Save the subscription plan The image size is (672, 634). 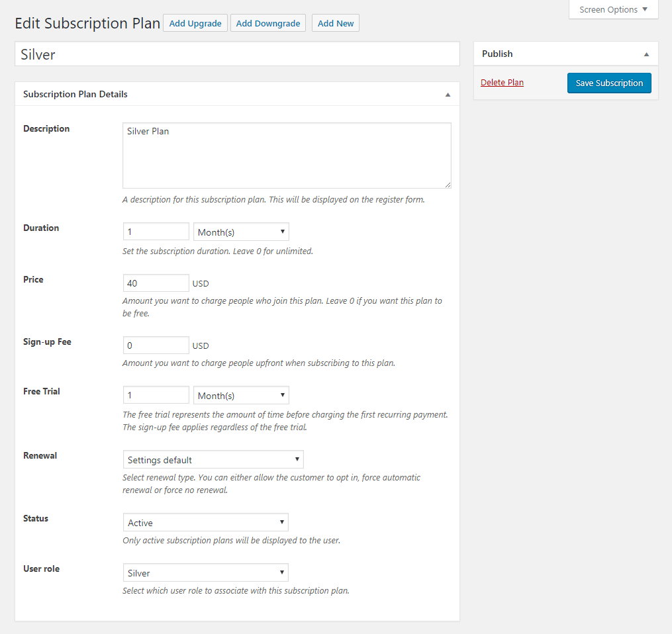[x=609, y=83]
